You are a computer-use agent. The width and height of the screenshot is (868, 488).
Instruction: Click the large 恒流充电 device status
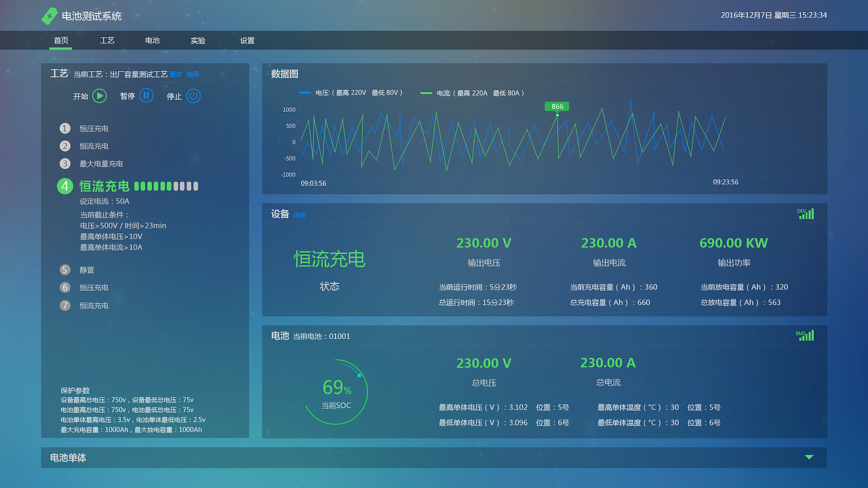point(330,259)
